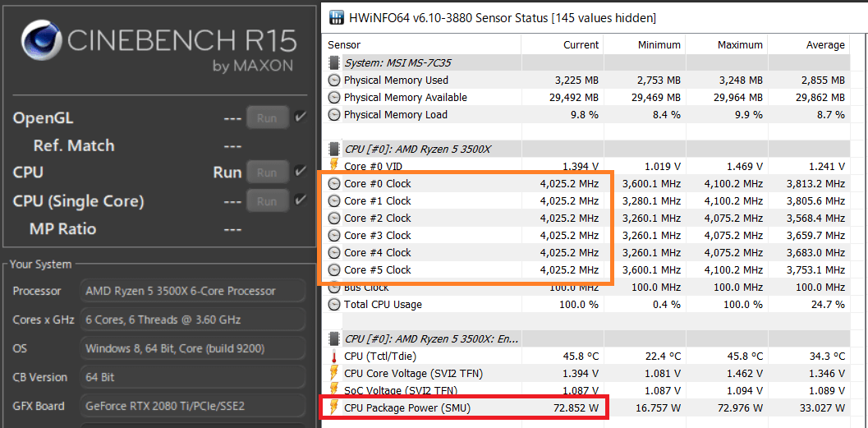Click the Physical Memory Used clock icon

point(334,81)
